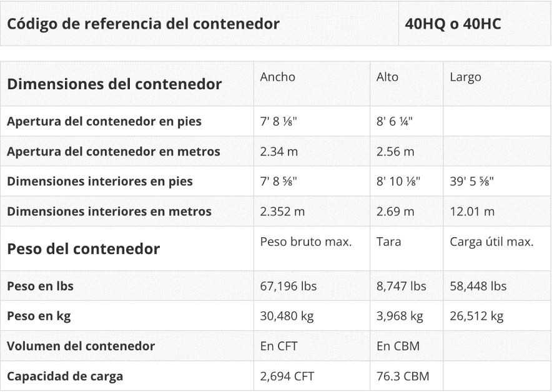Click the 'Largo' column header

click(465, 77)
